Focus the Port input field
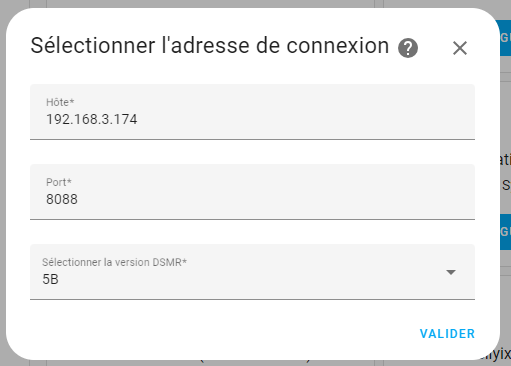 coord(252,192)
